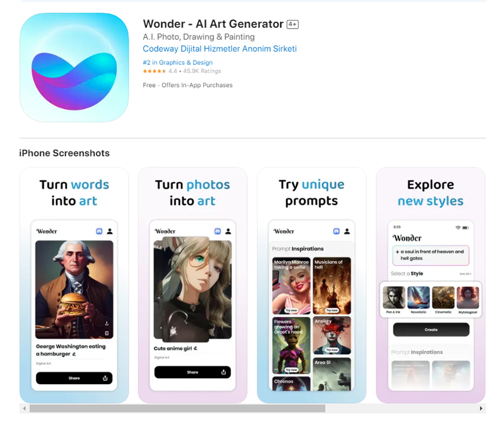Click the Share button under George Washington
Screen dimensions: 504x422
(x=74, y=378)
